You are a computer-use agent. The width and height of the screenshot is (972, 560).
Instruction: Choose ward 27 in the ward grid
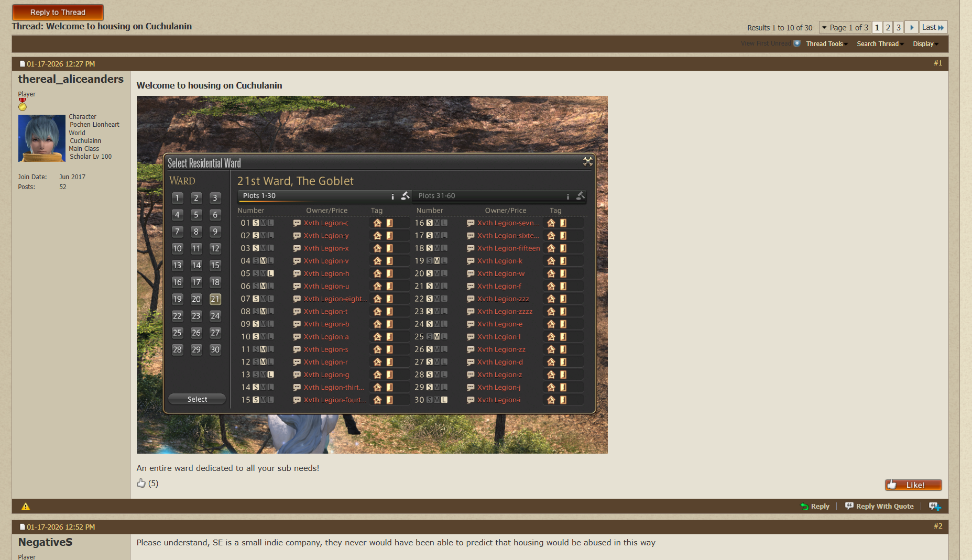[x=215, y=333]
